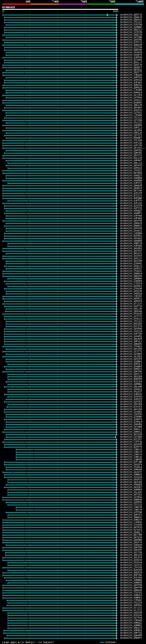Select hit label UniRef100_A5BCX5
Viewport: 146px width, 644px height.
tap(131, 244)
